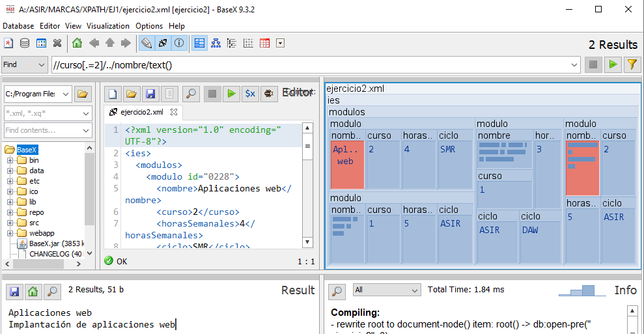Viewport: 644px width, 334px height.
Task: Open the 'All' filter dropdown in Info panel
Action: tap(387, 290)
